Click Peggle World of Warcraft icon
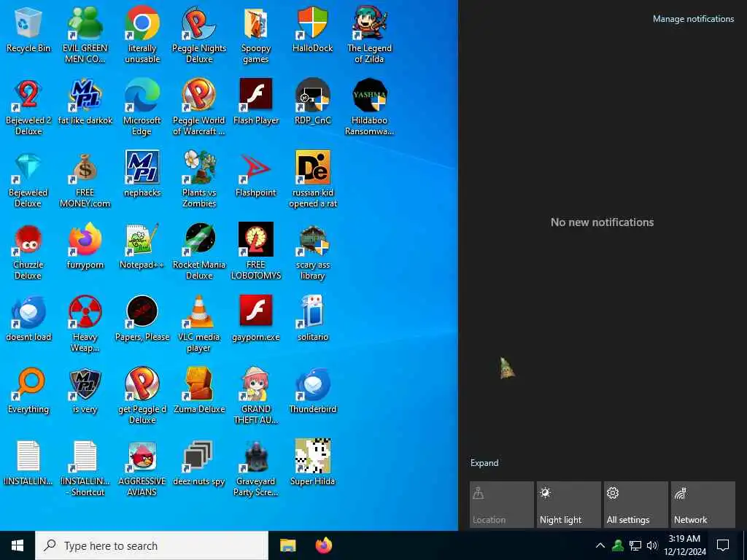Viewport: 747px width, 560px height. [x=198, y=108]
